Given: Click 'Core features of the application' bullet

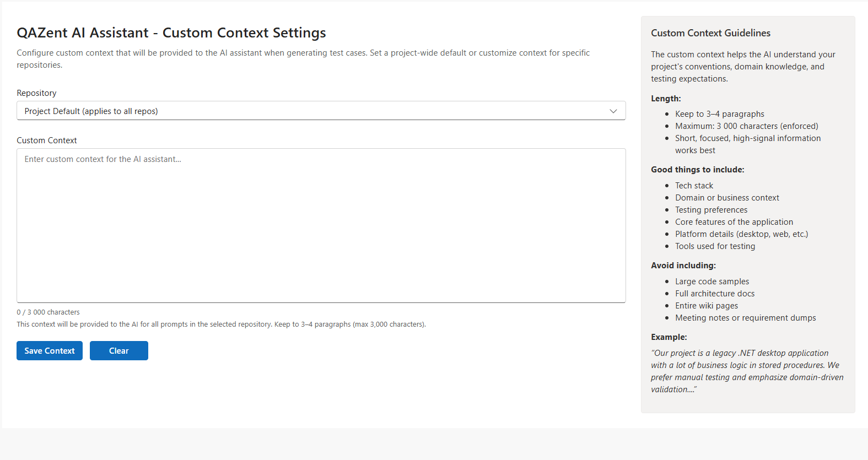Looking at the screenshot, I should click(x=734, y=222).
